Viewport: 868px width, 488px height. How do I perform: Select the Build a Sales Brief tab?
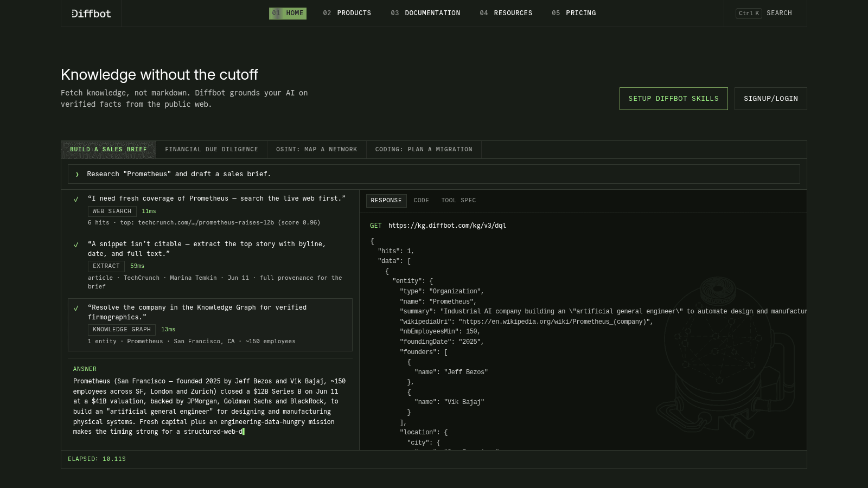click(108, 150)
